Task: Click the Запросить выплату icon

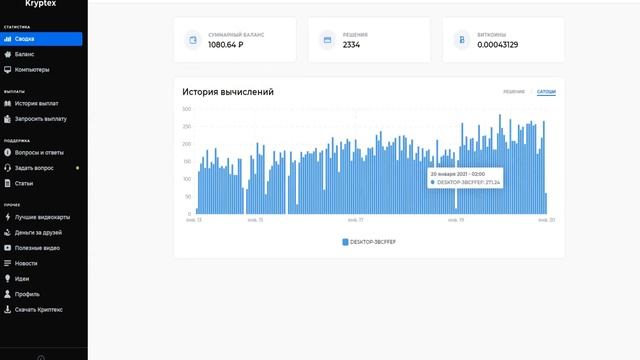Action: 7,119
